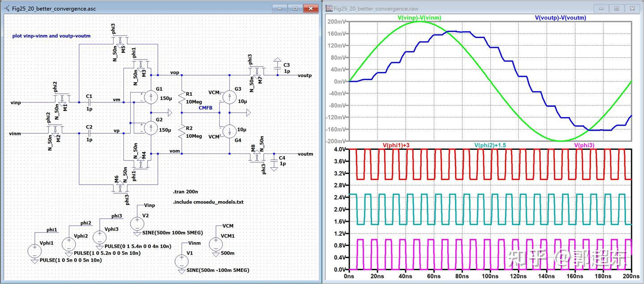This screenshot has height=284, width=644.
Task: Select capacitor C1 symbol
Action: [x=89, y=102]
